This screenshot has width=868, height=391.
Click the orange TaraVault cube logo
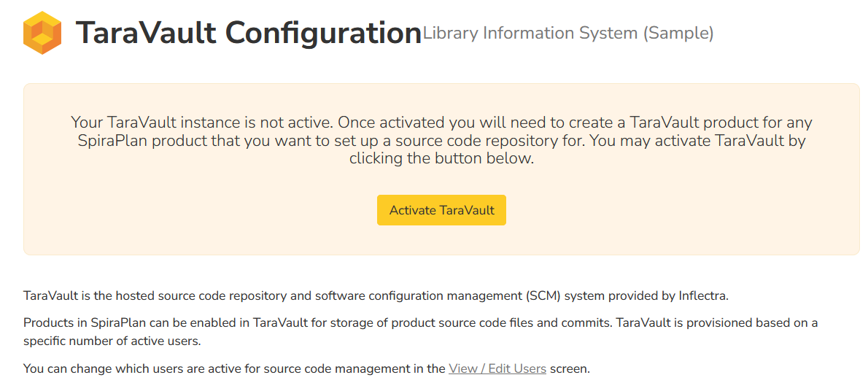(42, 34)
